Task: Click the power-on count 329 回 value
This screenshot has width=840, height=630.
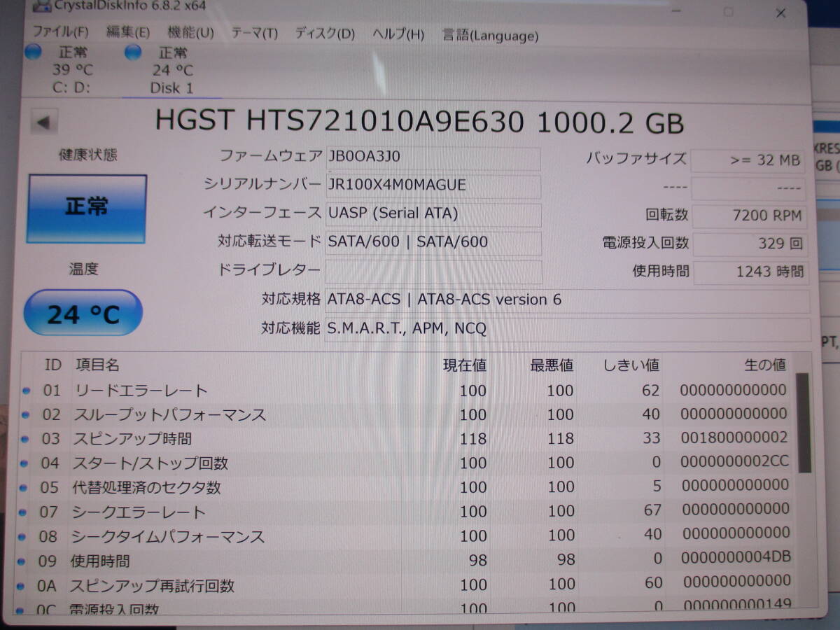Action: (x=750, y=244)
